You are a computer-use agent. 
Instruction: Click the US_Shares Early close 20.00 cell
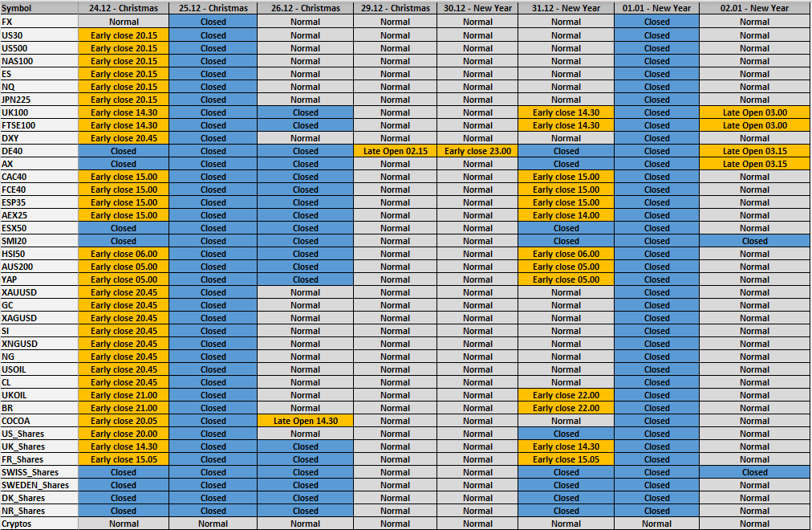(124, 434)
